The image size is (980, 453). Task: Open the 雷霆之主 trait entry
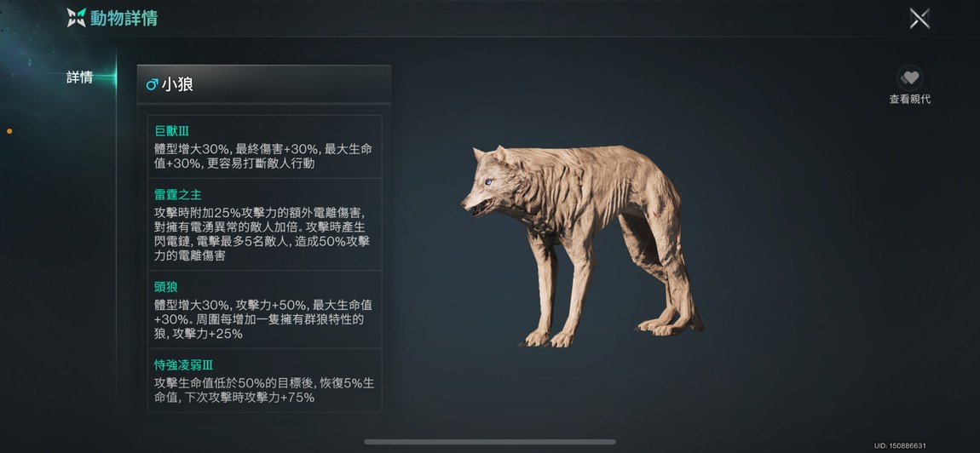[264, 224]
